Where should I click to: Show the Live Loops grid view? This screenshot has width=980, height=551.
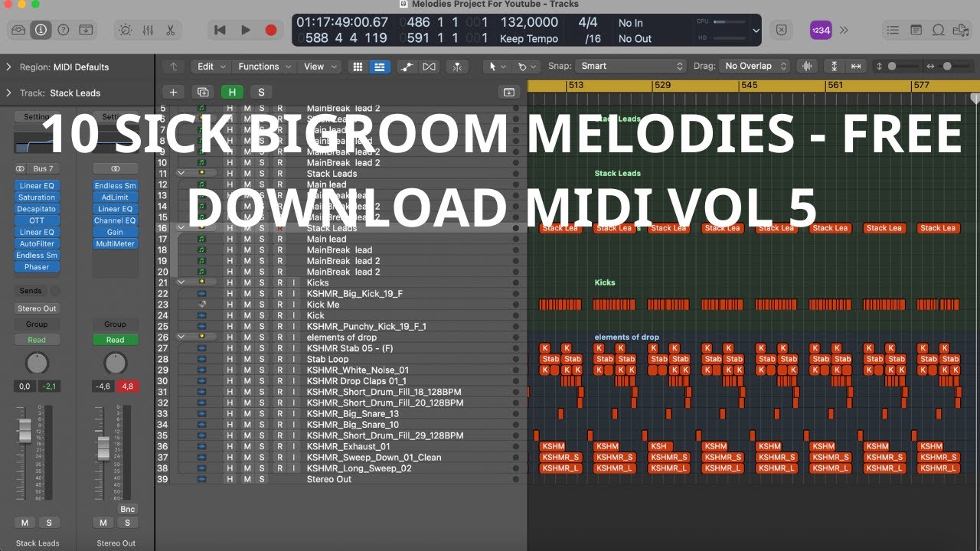pyautogui.click(x=358, y=67)
